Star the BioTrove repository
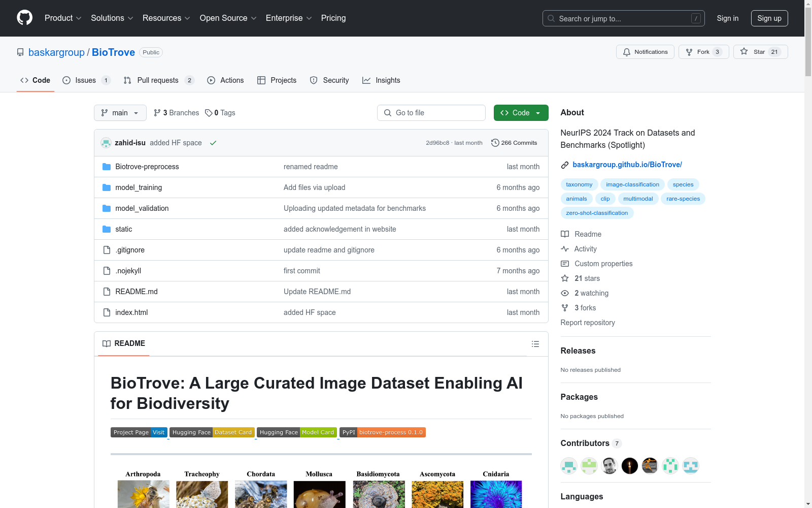Screen dimensions: 812x508 point(760,52)
